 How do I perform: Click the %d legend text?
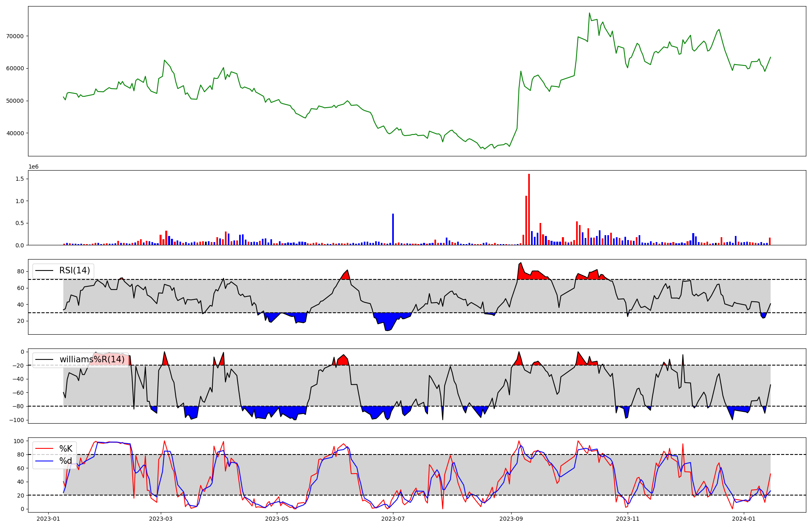[66, 461]
